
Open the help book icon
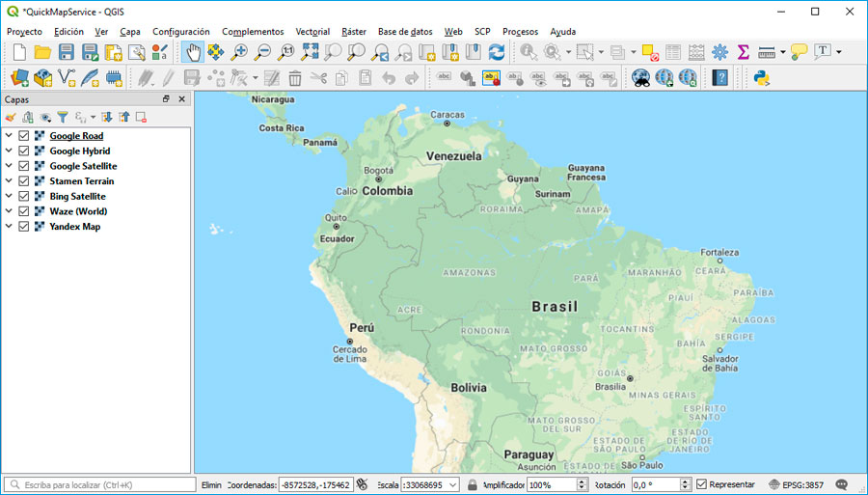[x=719, y=78]
